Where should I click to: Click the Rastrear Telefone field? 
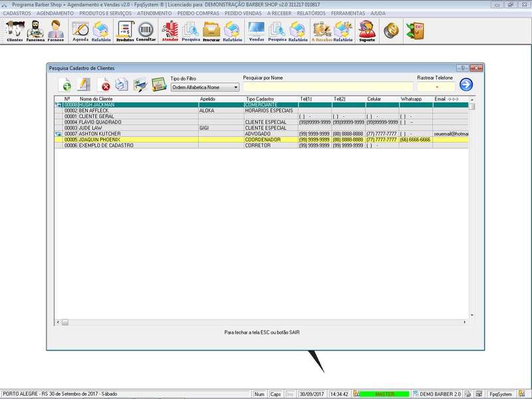[x=436, y=87]
